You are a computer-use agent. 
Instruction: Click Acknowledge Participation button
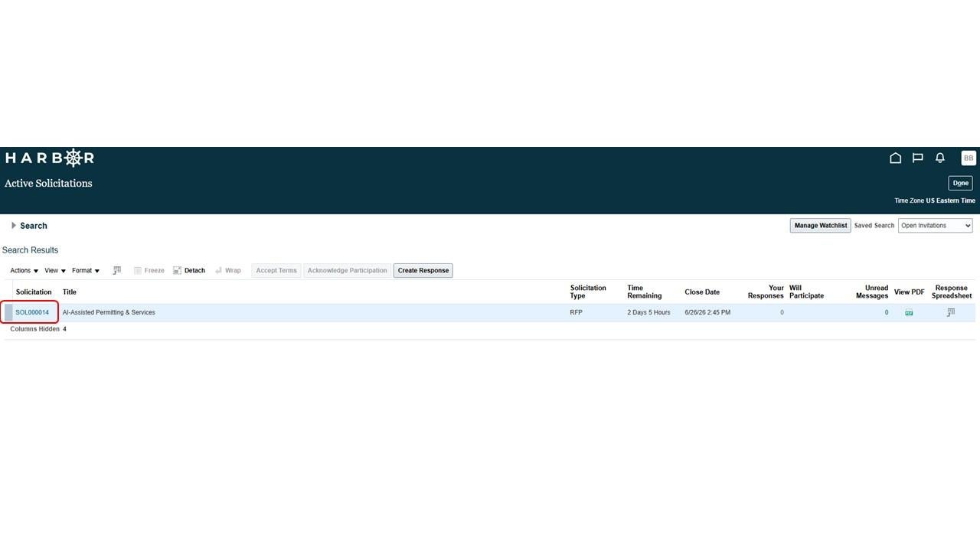click(x=347, y=270)
